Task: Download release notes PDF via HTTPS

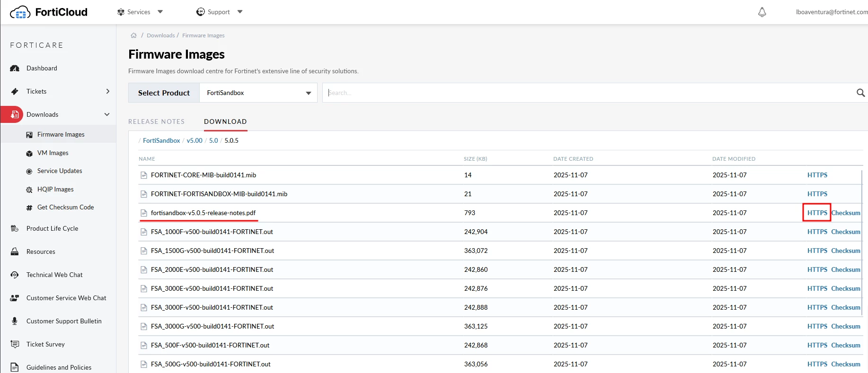Action: pyautogui.click(x=817, y=213)
